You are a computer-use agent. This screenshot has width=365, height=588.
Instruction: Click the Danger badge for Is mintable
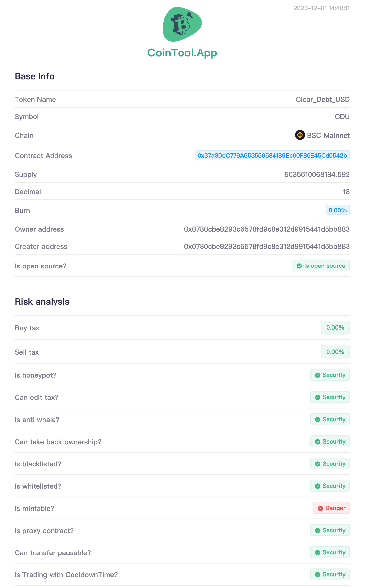click(331, 508)
